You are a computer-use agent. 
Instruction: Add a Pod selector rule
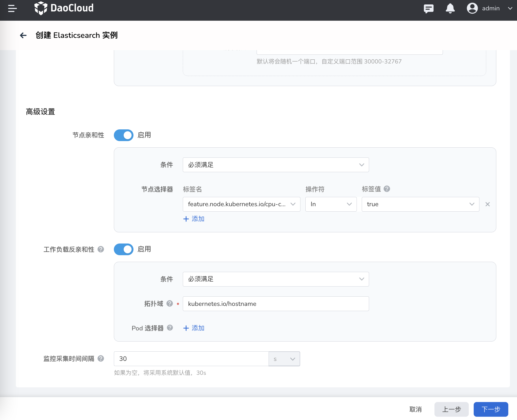pos(194,328)
